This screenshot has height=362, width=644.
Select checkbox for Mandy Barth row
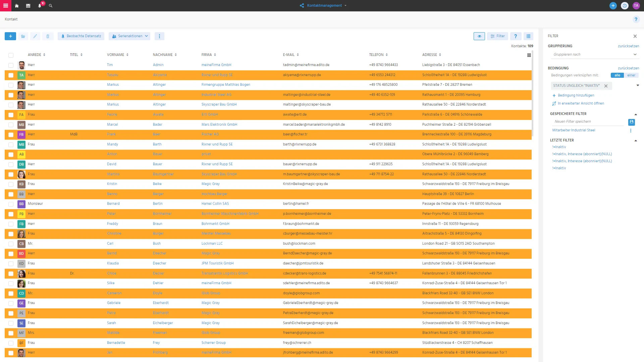point(11,145)
